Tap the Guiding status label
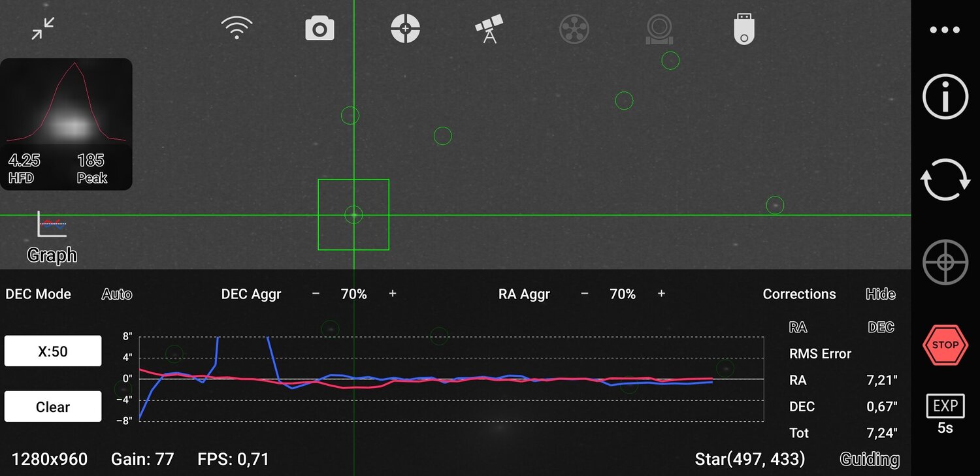Screen dimensions: 980x476 pyautogui.click(x=869, y=459)
